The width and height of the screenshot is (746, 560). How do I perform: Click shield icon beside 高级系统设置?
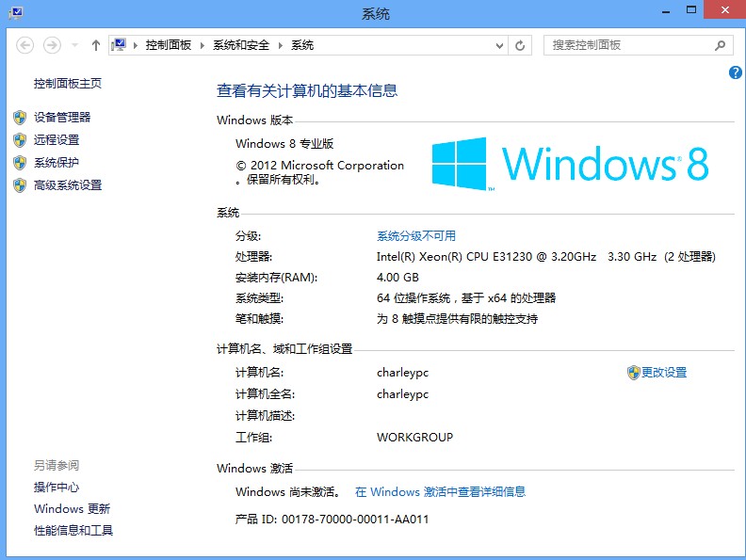coord(20,185)
